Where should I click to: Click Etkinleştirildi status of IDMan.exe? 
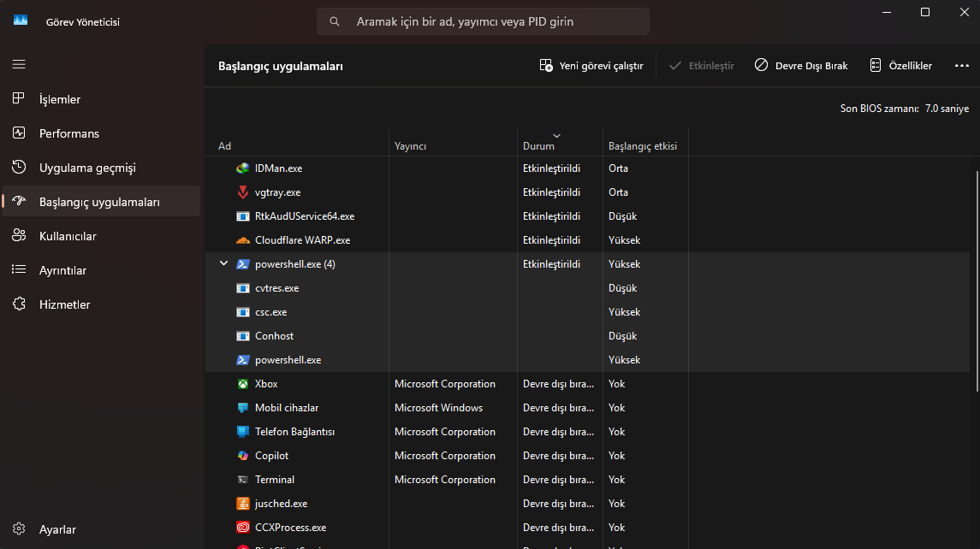(552, 168)
